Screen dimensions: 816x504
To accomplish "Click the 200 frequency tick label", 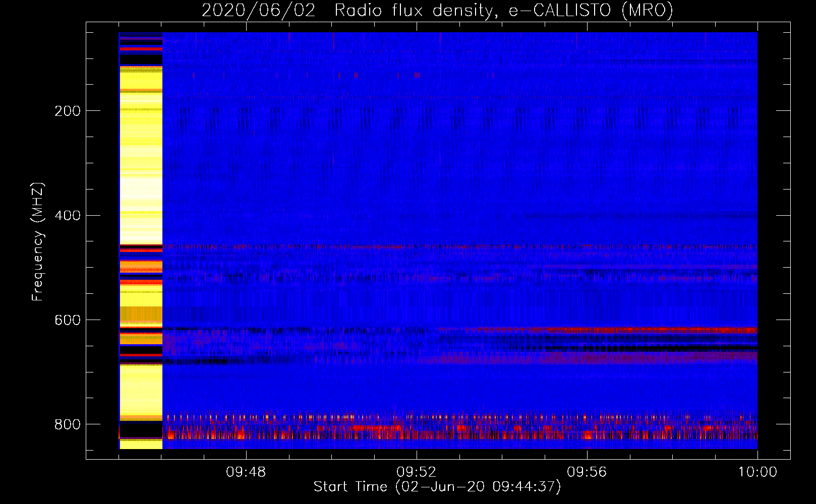I will click(68, 111).
